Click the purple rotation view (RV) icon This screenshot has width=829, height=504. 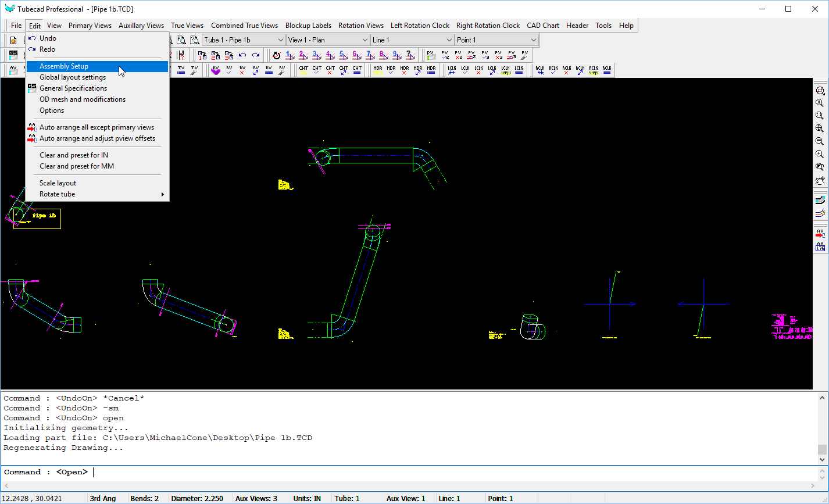point(216,70)
